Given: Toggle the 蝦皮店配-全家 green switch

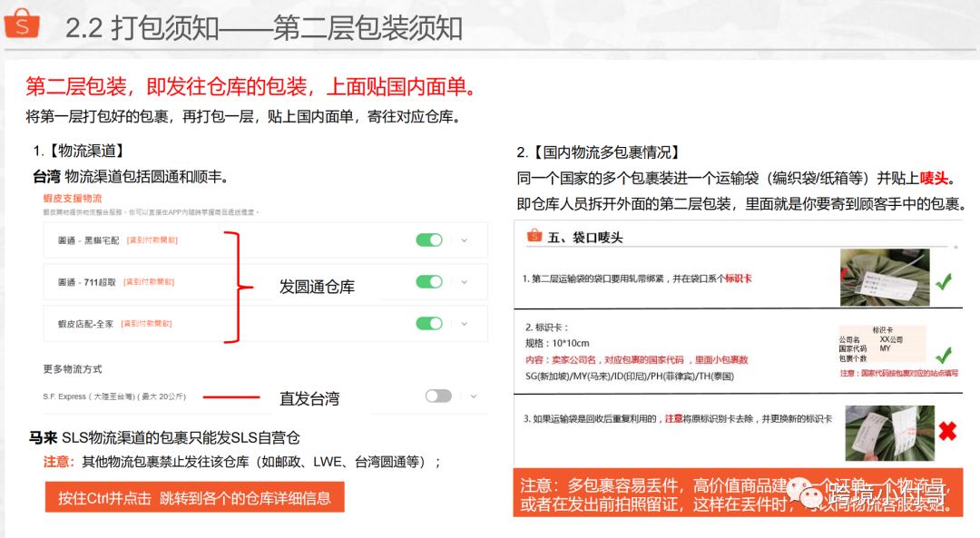Looking at the screenshot, I should 428,324.
